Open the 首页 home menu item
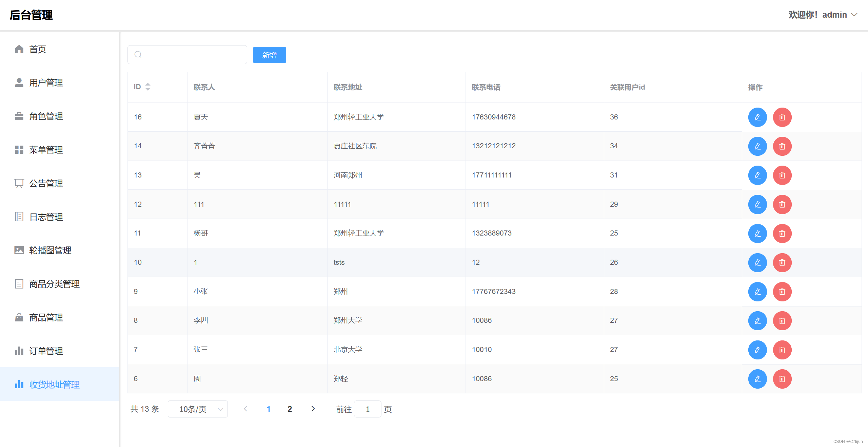This screenshot has width=868, height=447. 60,49
